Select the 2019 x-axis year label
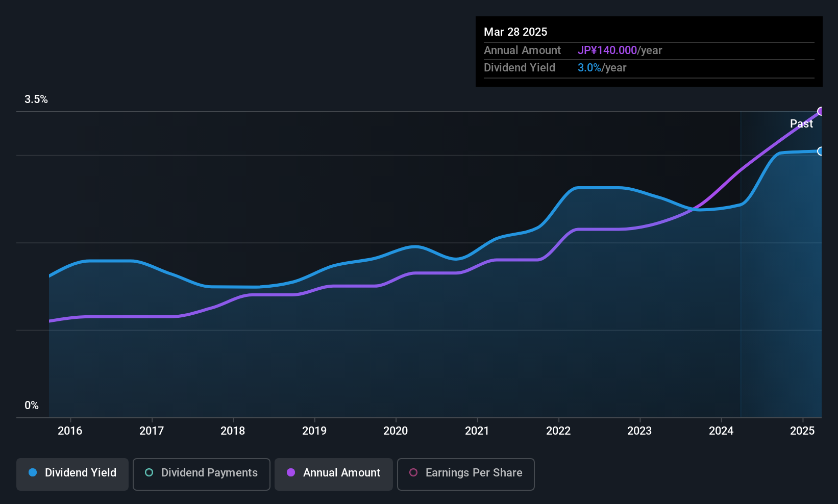This screenshot has height=504, width=838. click(314, 431)
